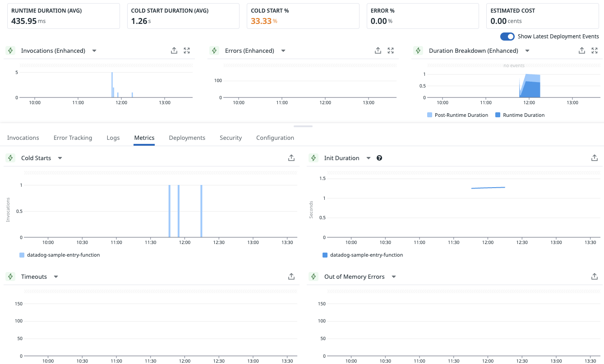This screenshot has width=604, height=364.
Task: Switch to the Logs tab
Action: [x=113, y=138]
